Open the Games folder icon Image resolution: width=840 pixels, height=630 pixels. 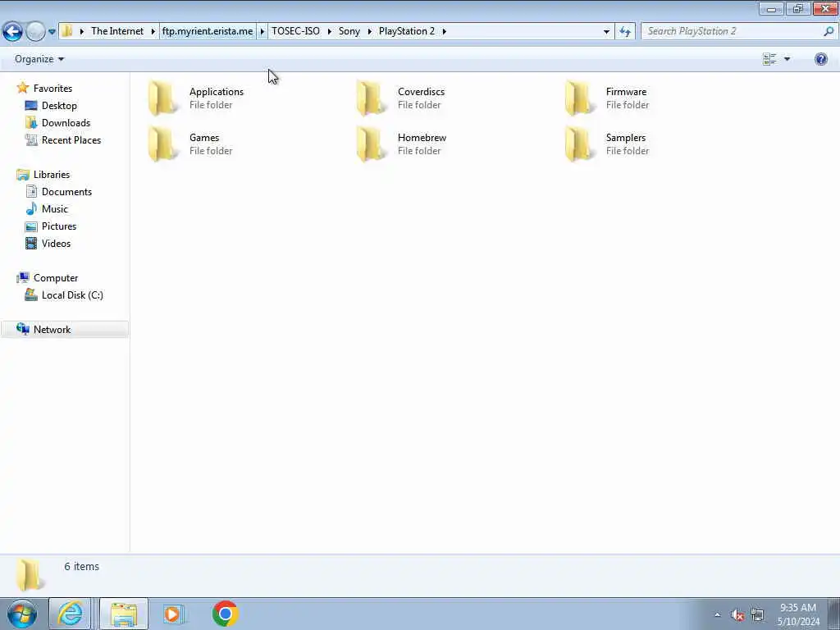pyautogui.click(x=162, y=144)
